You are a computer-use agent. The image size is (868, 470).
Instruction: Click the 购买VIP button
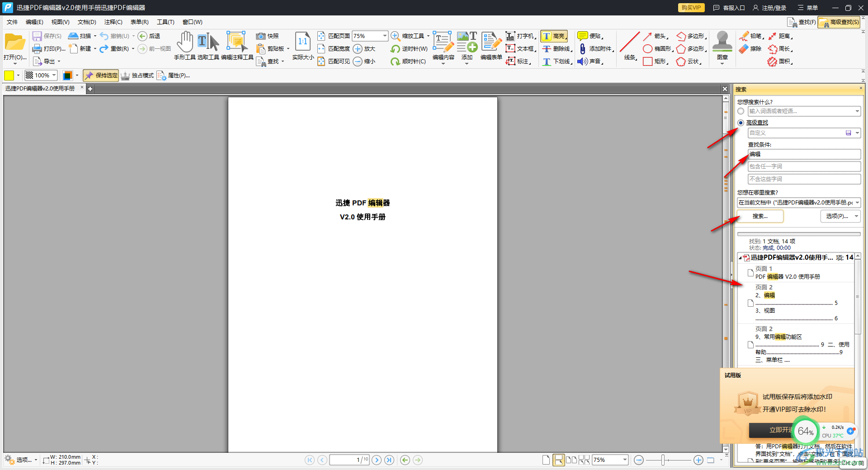point(691,8)
